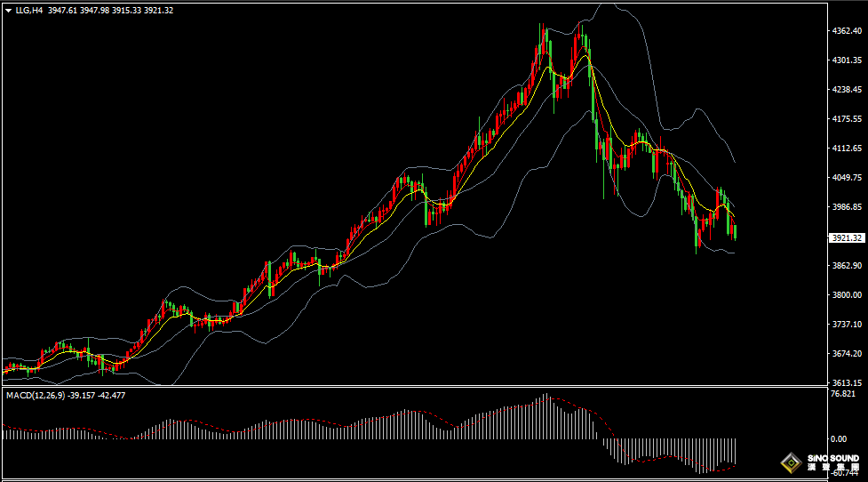Click the 0.00 MACD zero level label
868x482 pixels.
click(838, 438)
